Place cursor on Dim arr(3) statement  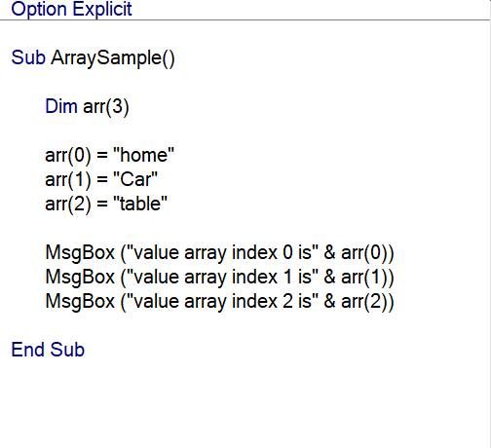point(87,107)
